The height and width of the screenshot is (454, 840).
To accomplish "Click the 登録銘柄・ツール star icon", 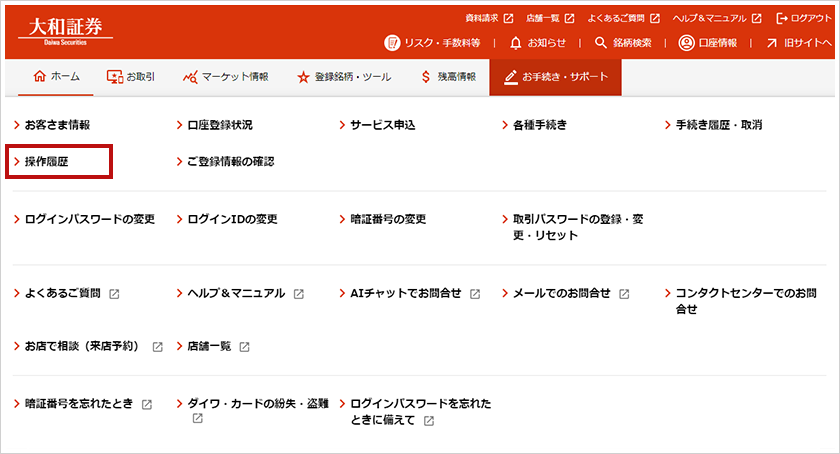I will point(303,77).
